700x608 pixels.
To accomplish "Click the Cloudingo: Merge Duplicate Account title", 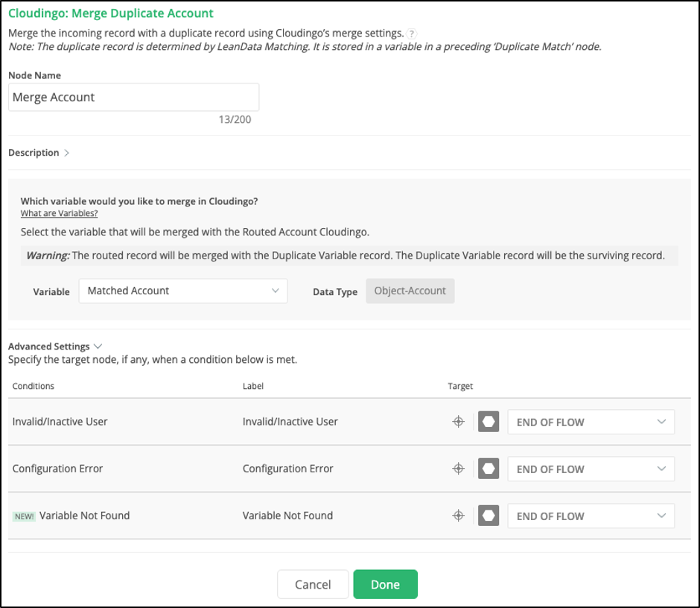I will pyautogui.click(x=111, y=13).
